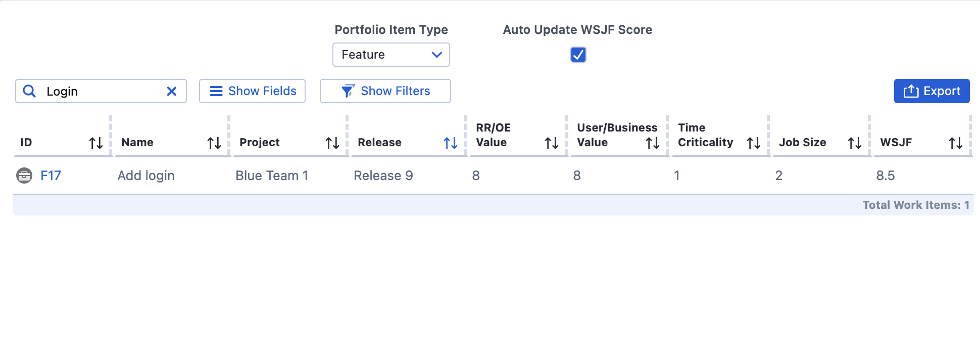Click the search magnifier icon
This screenshot has height=350, width=980.
tap(29, 91)
